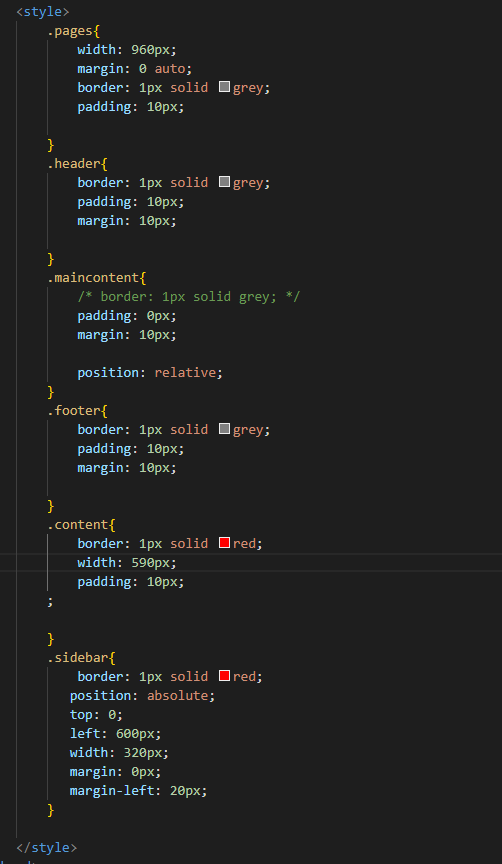Viewport: 502px width, 864px height.
Task: Open the grey color swatch in .header border
Action: [x=224, y=182]
